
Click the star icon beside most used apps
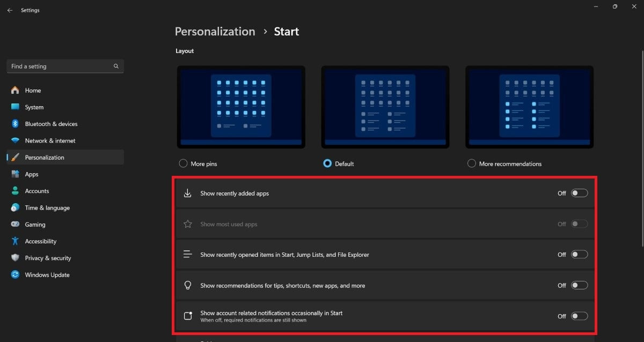[x=188, y=224]
